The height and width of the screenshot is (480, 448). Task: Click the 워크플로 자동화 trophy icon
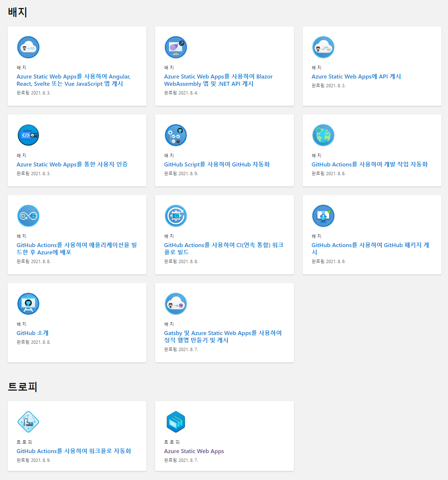coord(28,422)
